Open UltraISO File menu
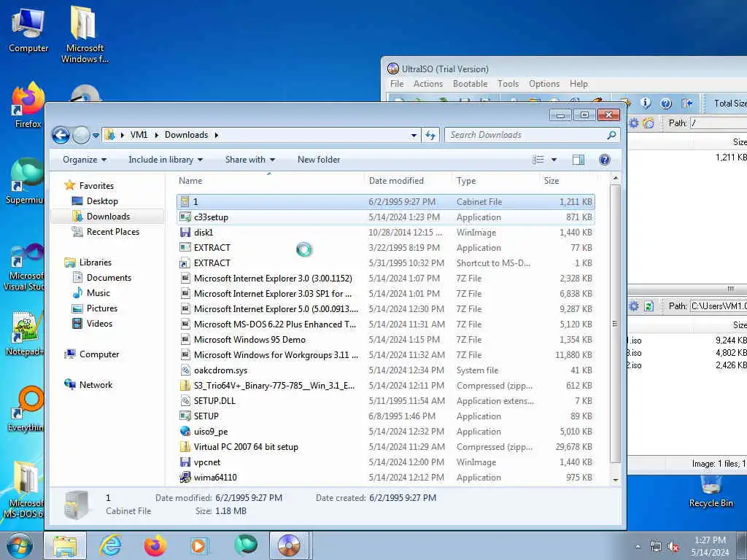The width and height of the screenshot is (747, 560). point(396,84)
